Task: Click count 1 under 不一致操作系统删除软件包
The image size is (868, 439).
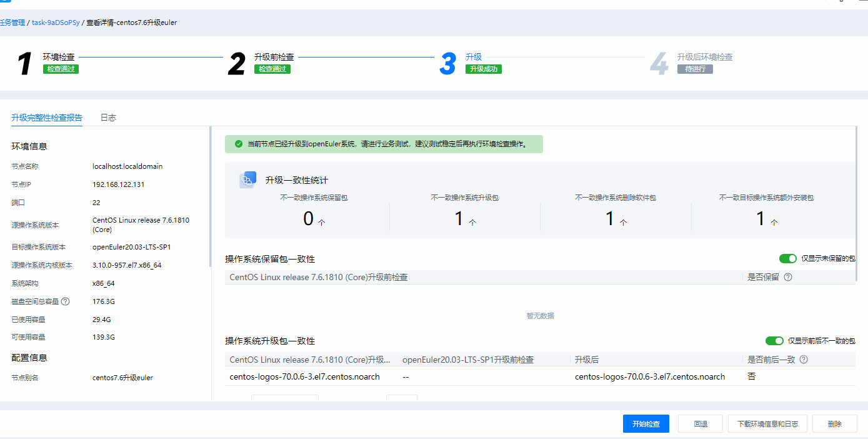Action: [610, 219]
